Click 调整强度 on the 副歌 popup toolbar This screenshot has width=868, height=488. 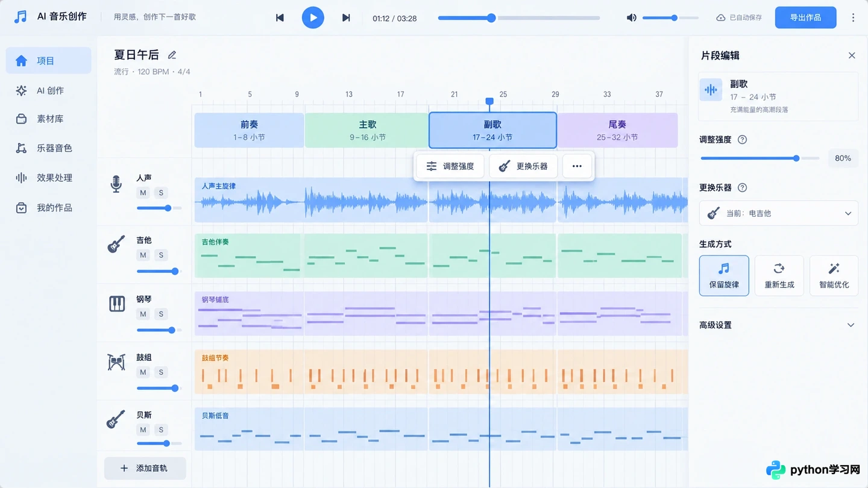click(450, 166)
